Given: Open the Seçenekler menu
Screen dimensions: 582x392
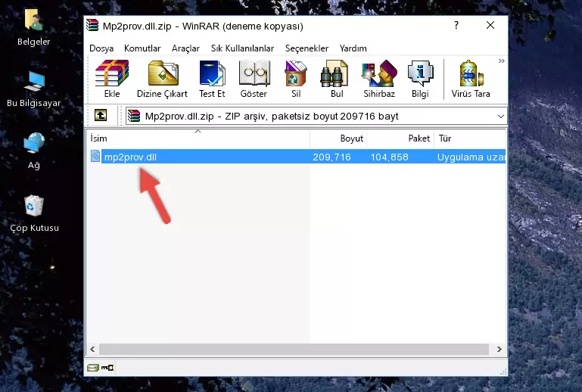Looking at the screenshot, I should 307,48.
